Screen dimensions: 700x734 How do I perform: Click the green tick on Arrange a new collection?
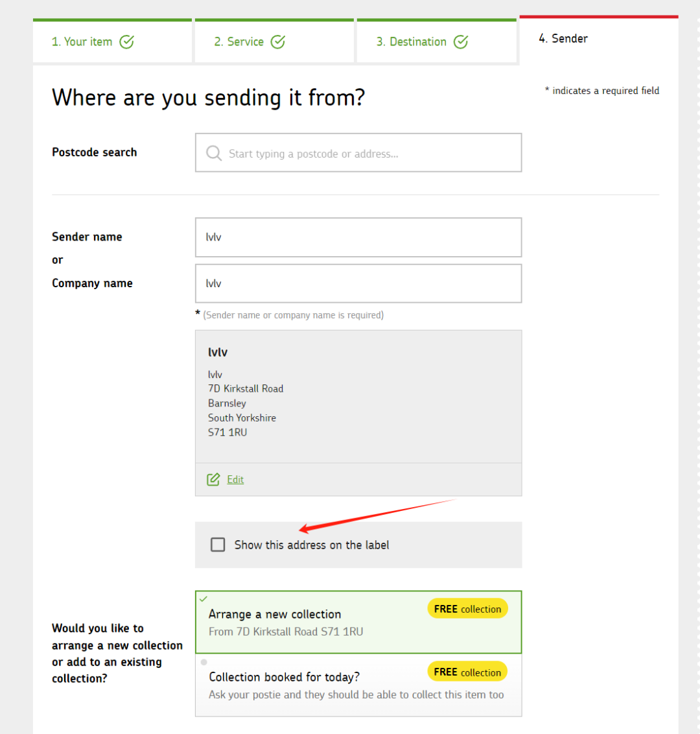[204, 598]
